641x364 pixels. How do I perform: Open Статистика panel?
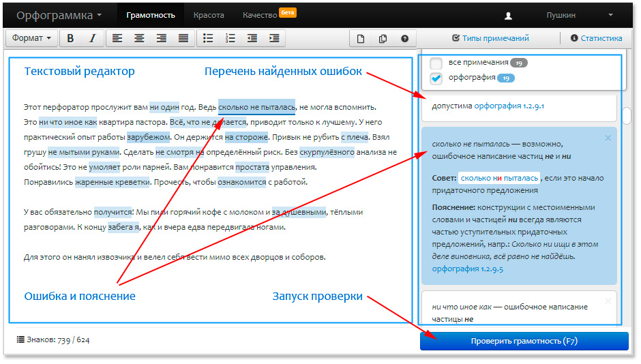pyautogui.click(x=597, y=38)
